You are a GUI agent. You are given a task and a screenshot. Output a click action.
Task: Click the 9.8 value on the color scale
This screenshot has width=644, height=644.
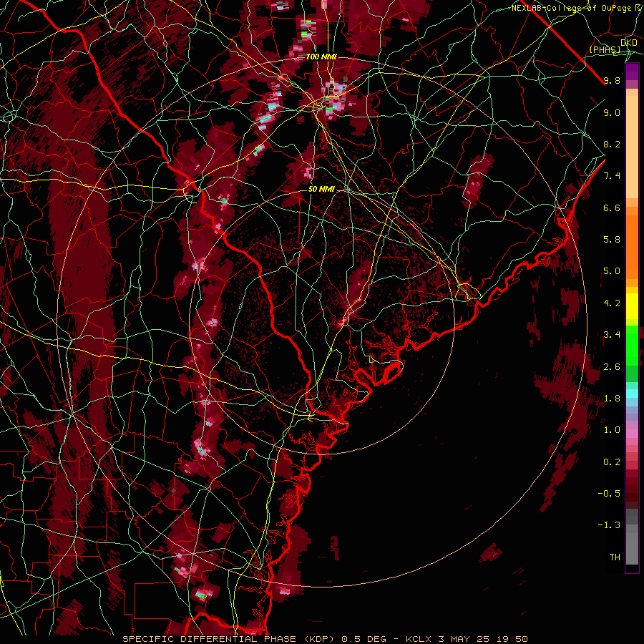click(x=612, y=80)
